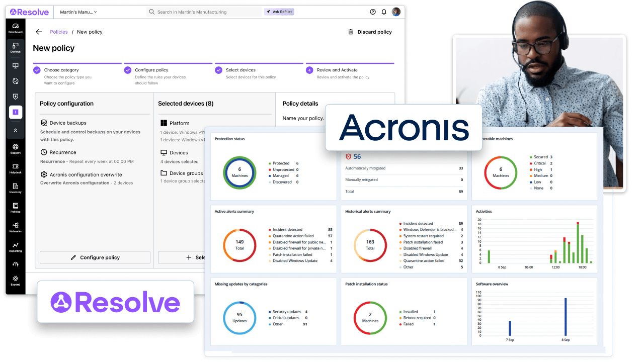Open the user avatar menu
The width and height of the screenshot is (644, 362).
click(396, 12)
